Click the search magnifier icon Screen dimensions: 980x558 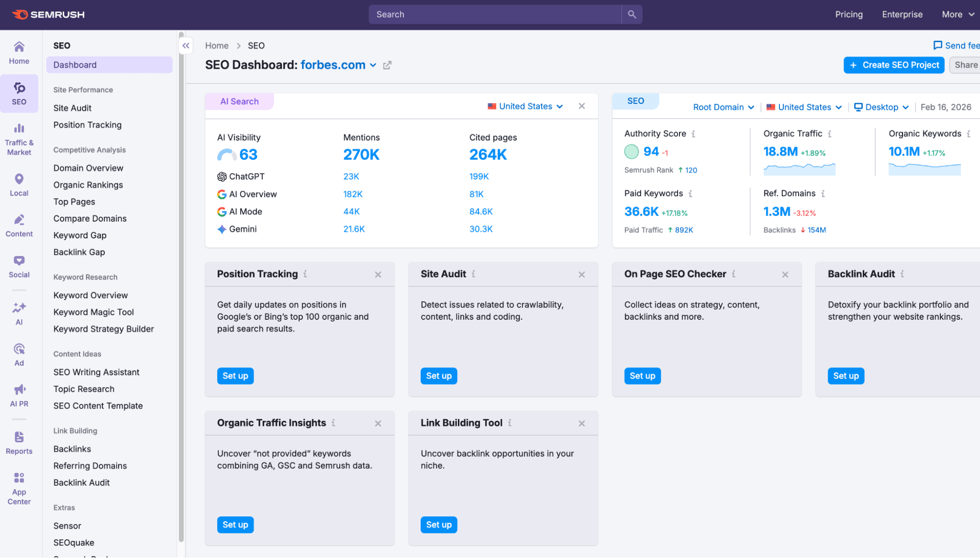(x=631, y=14)
